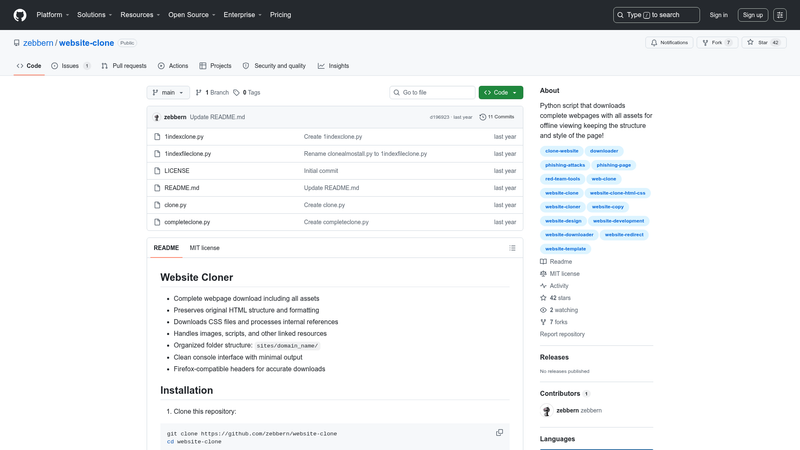Go to the Pricing page
This screenshot has height=450, width=800.
click(x=280, y=15)
